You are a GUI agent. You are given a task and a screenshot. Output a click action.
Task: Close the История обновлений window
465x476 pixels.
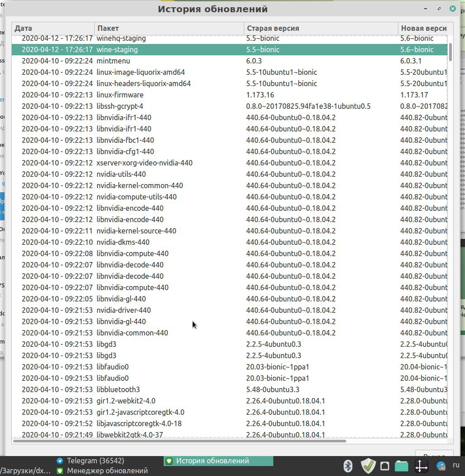click(x=453, y=9)
